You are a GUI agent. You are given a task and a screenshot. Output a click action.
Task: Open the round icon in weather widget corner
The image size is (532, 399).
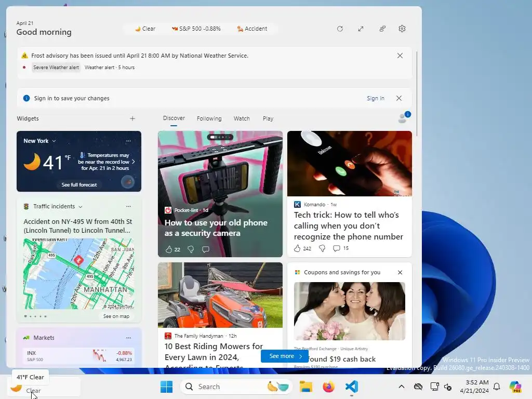(x=128, y=182)
